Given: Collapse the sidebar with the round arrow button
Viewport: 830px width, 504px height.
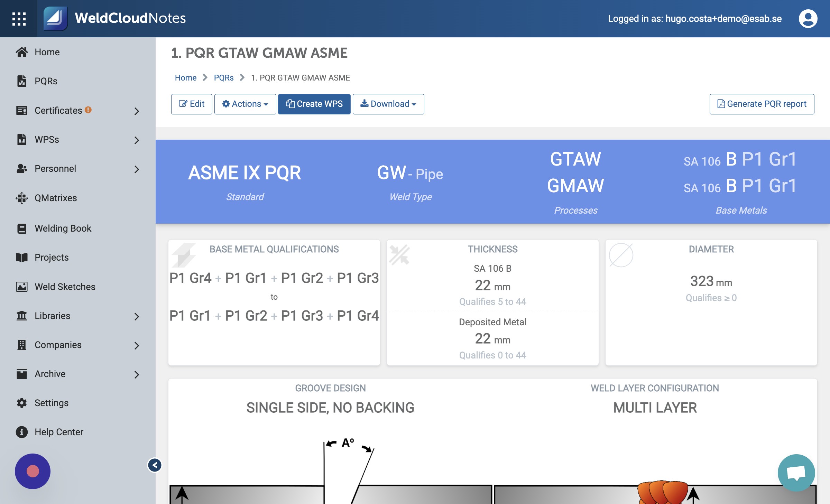Looking at the screenshot, I should click(155, 465).
